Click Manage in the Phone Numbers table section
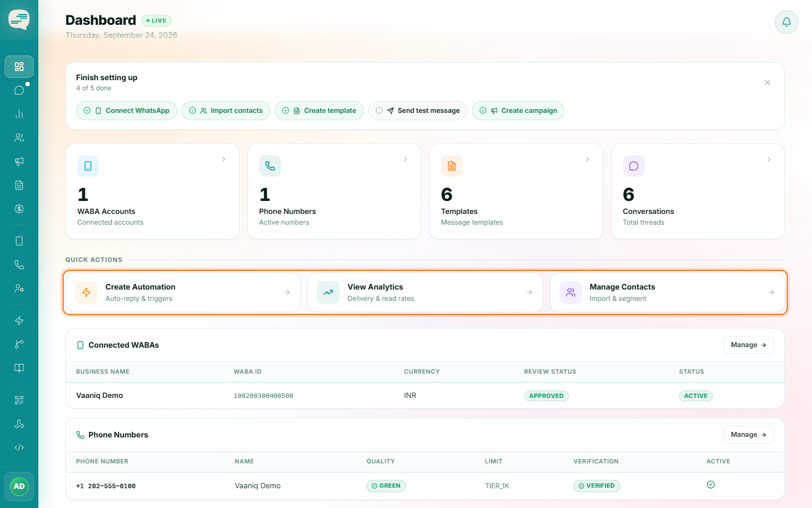This screenshot has height=508, width=812. point(749,435)
